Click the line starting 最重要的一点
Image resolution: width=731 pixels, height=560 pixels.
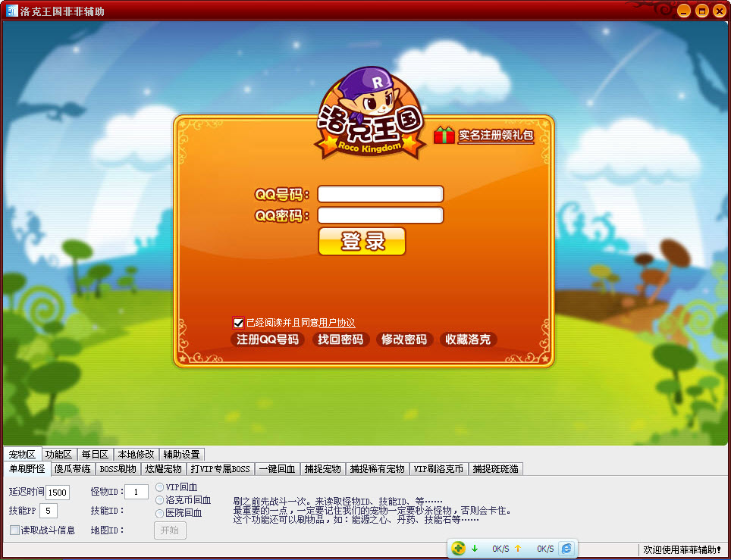(x=372, y=511)
